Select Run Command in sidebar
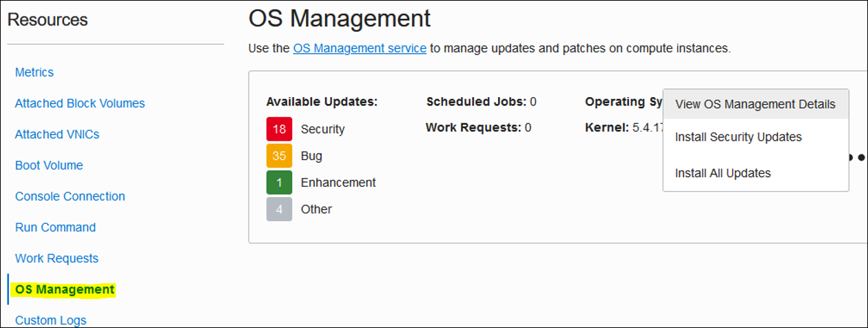This screenshot has width=868, height=328. 55,227
